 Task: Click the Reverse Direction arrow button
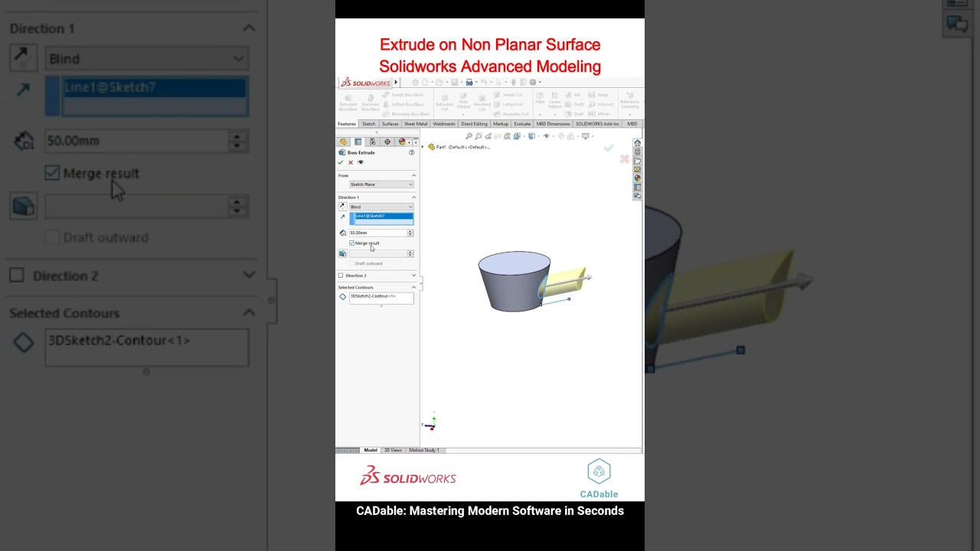342,207
